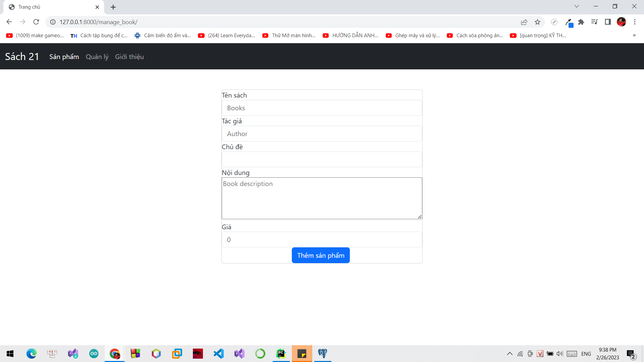Screen dimensions: 644x362
Task: Click site information icon in address bar
Action: click(53, 22)
